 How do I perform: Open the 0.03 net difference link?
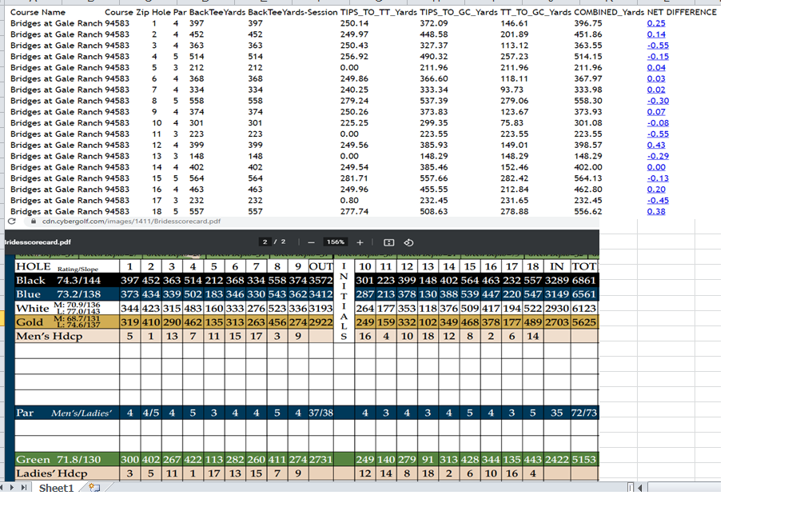(656, 78)
